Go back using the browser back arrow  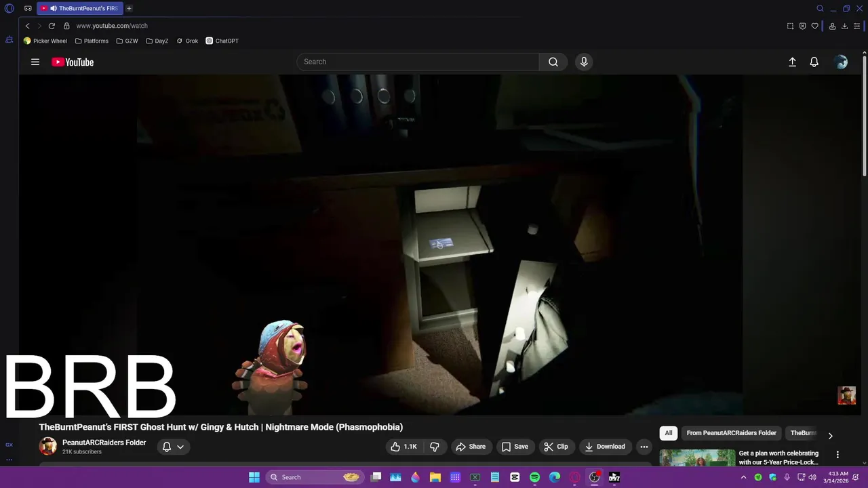click(x=27, y=26)
